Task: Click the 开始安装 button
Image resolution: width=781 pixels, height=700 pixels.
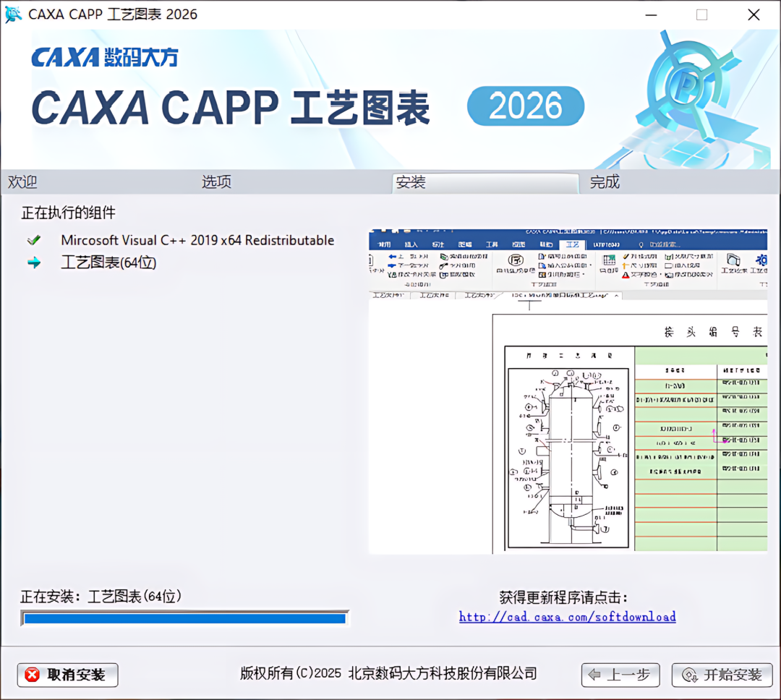Action: pyautogui.click(x=722, y=675)
